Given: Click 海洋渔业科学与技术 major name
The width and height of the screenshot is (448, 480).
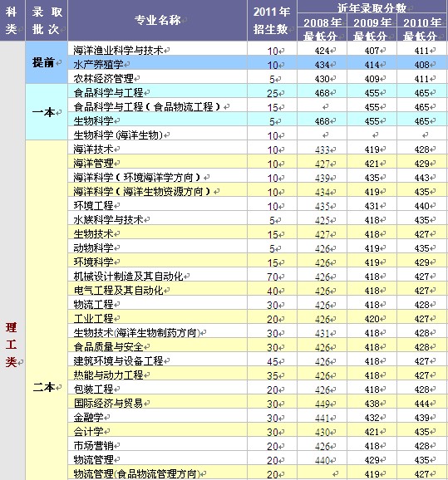Looking at the screenshot, I should pos(118,50).
